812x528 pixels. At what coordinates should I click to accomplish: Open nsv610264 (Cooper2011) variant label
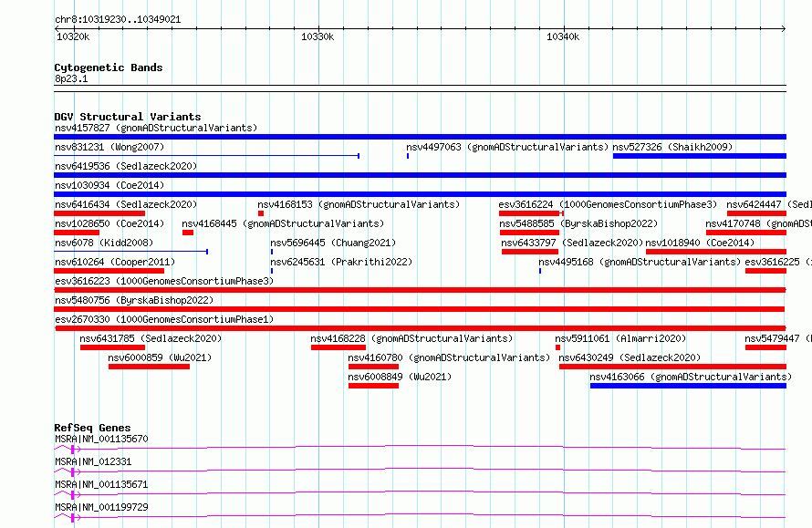click(x=115, y=262)
